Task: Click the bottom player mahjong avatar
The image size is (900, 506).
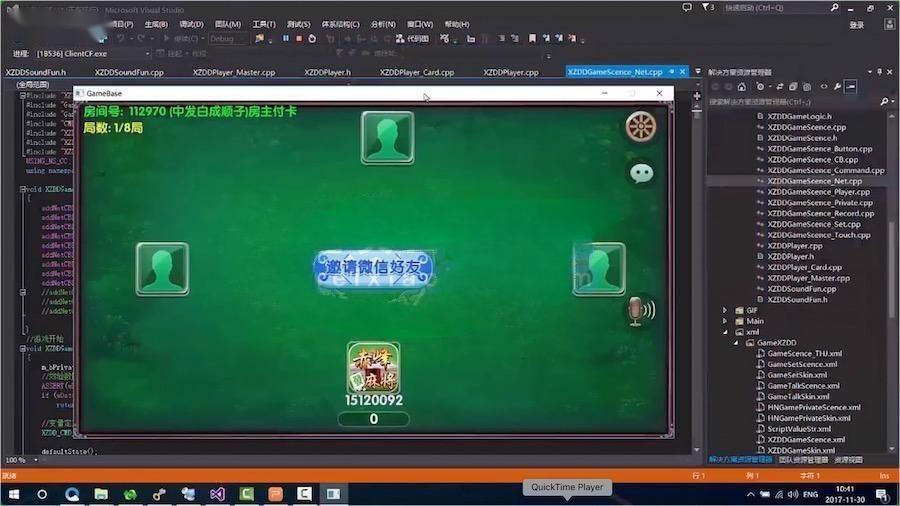Action: click(x=374, y=368)
